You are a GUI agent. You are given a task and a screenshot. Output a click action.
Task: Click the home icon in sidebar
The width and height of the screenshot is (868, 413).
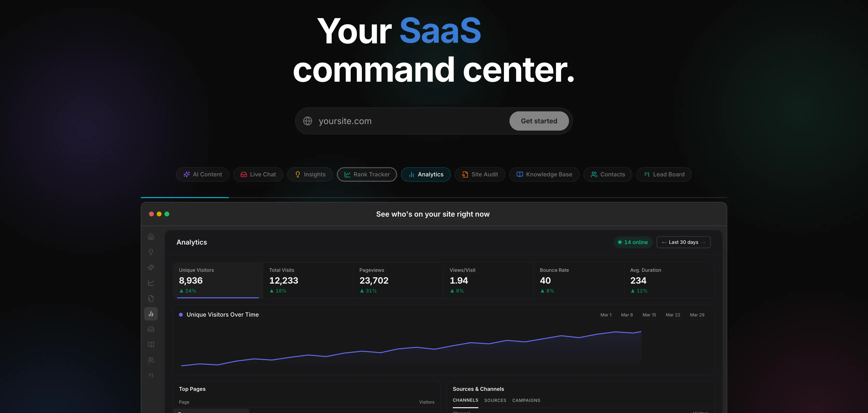(x=151, y=236)
